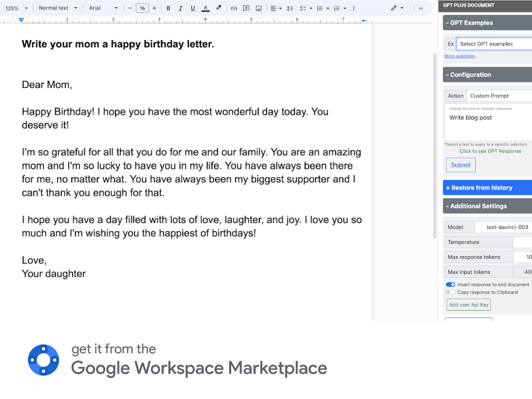The image size is (532, 399).
Task: Insert an image via the image icon
Action: click(x=258, y=8)
